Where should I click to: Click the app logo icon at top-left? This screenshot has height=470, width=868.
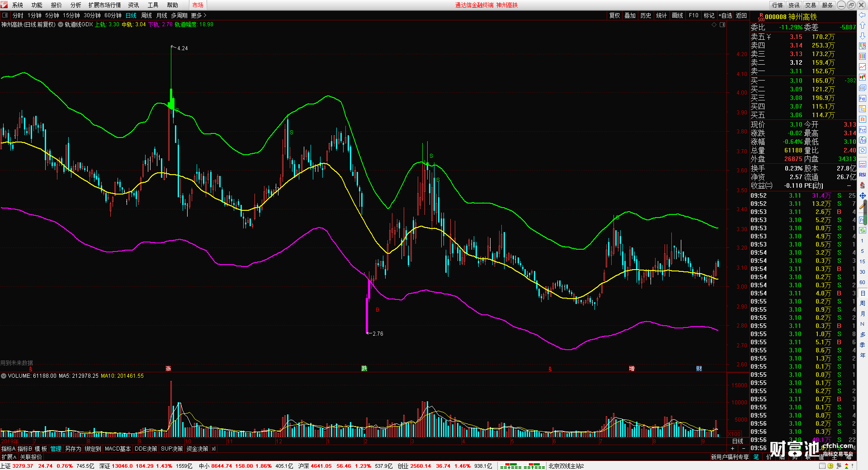[4, 5]
